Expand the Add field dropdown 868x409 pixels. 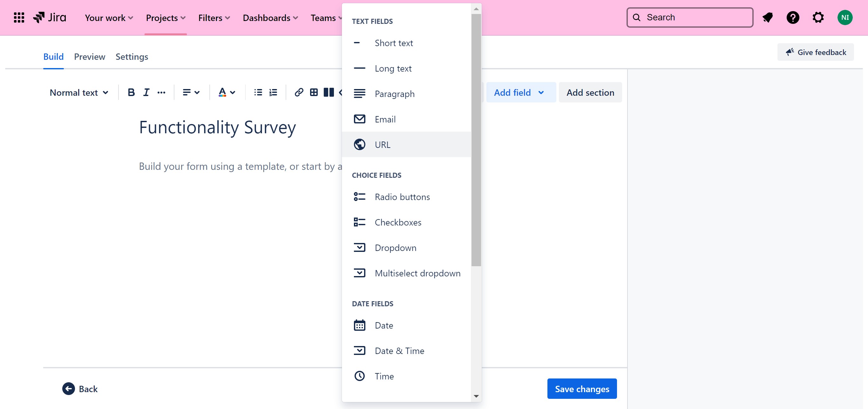coord(520,92)
